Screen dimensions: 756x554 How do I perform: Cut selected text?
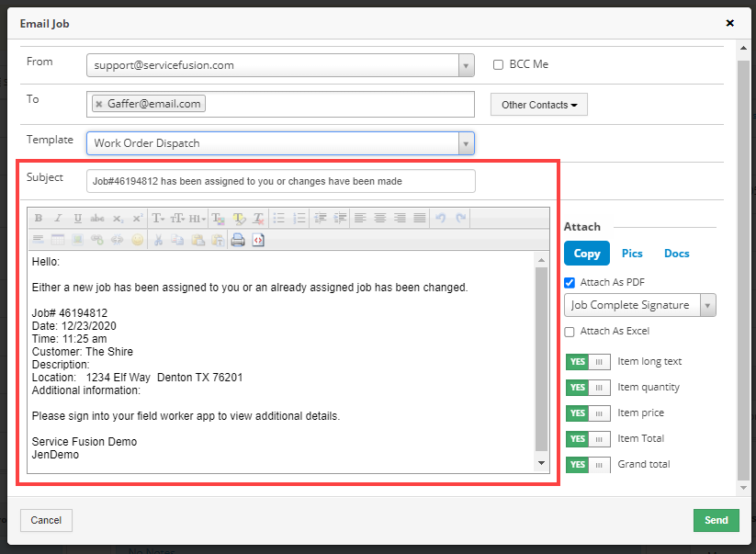[x=158, y=239]
